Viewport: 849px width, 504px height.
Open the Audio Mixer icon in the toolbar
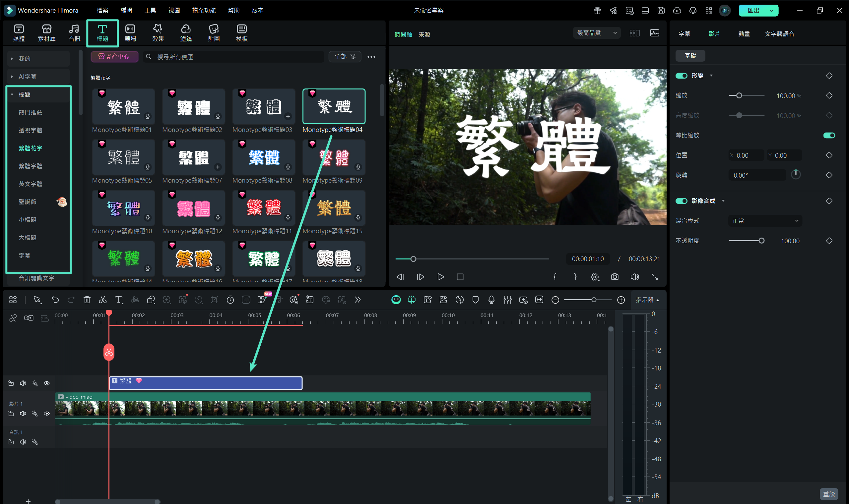pyautogui.click(x=507, y=300)
